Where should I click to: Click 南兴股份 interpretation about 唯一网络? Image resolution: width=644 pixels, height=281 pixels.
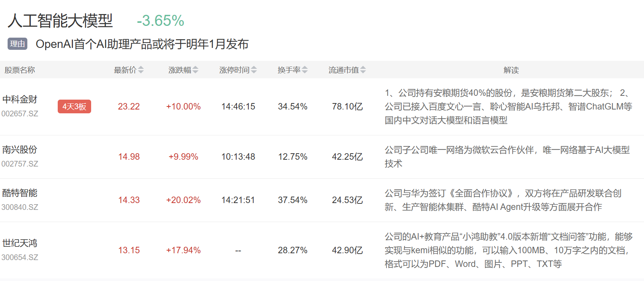click(507, 157)
